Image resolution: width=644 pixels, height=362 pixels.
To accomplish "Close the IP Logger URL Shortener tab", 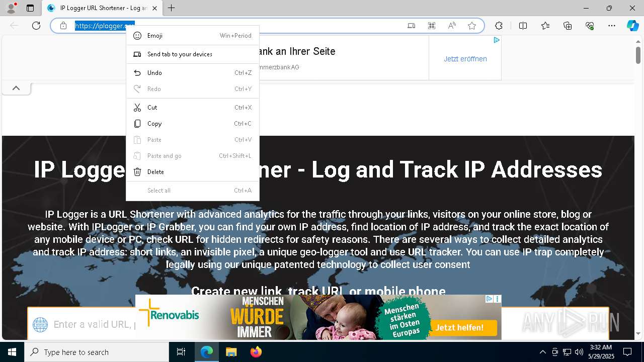I will click(x=154, y=8).
